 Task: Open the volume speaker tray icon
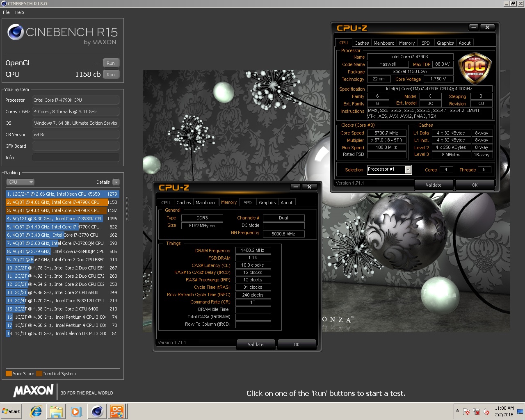[x=486, y=411]
